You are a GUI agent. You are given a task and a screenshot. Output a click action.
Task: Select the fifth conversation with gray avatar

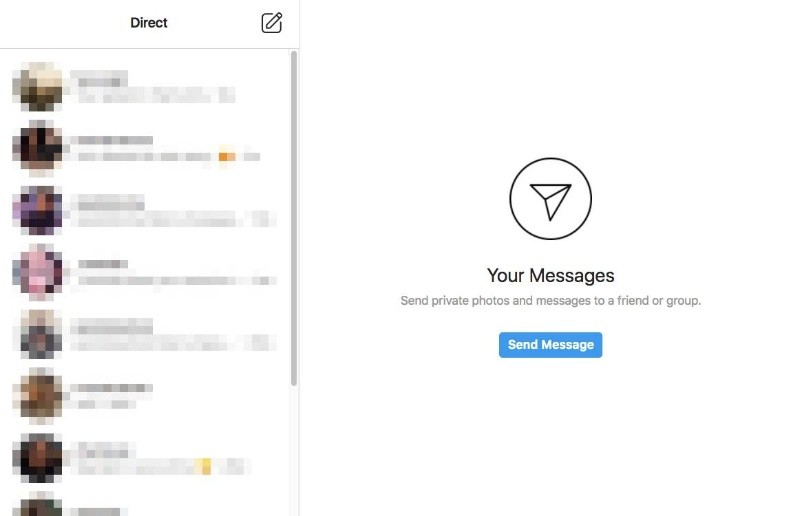click(145, 334)
